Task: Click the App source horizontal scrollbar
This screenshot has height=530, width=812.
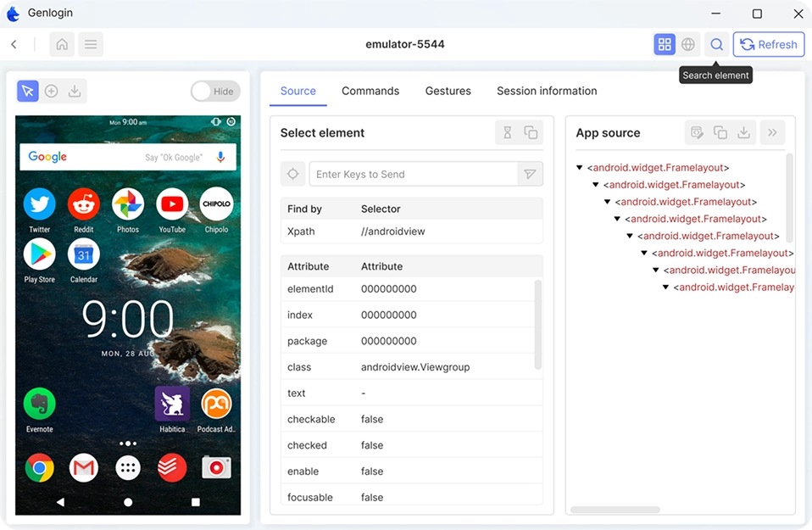Action: click(x=615, y=510)
